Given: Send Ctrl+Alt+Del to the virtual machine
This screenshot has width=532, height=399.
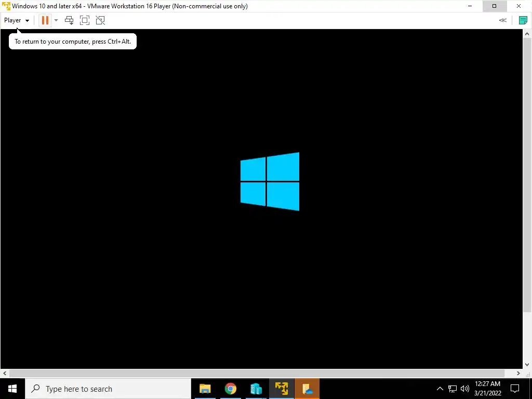Looking at the screenshot, I should pyautogui.click(x=69, y=20).
